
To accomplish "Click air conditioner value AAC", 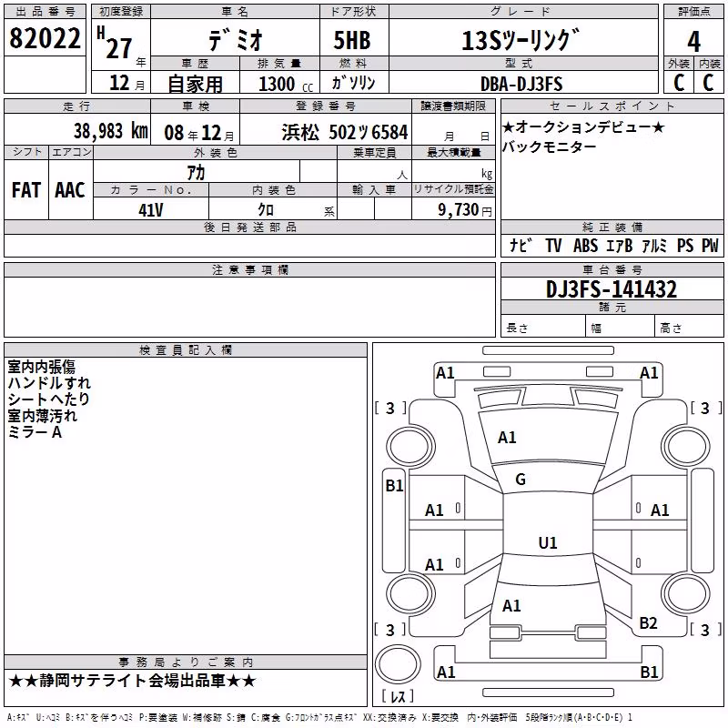I will (x=70, y=190).
